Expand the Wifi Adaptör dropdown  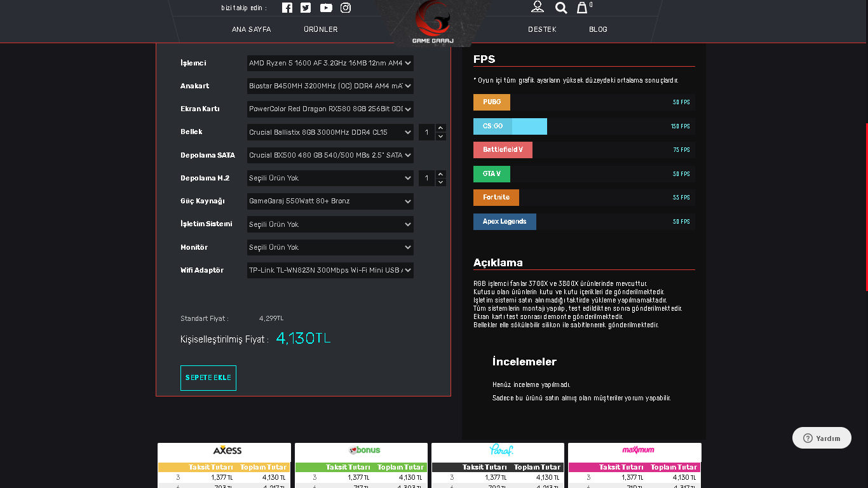pyautogui.click(x=330, y=270)
